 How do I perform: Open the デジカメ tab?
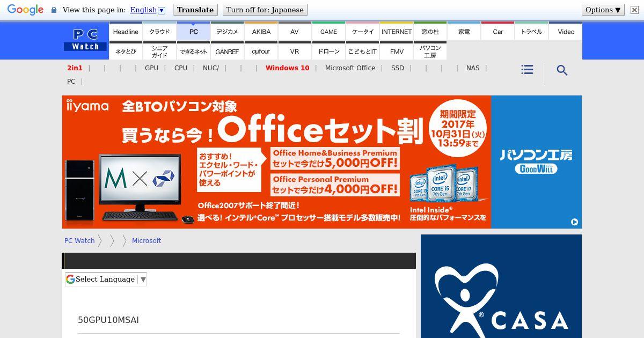click(227, 31)
